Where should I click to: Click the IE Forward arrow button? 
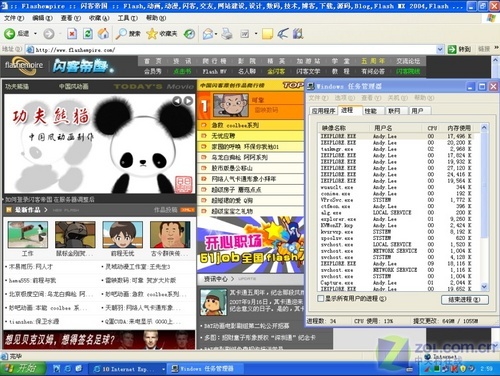tap(49, 33)
